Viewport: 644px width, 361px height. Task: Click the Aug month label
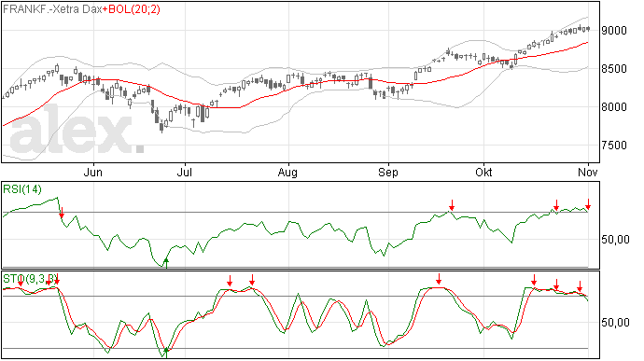click(287, 173)
